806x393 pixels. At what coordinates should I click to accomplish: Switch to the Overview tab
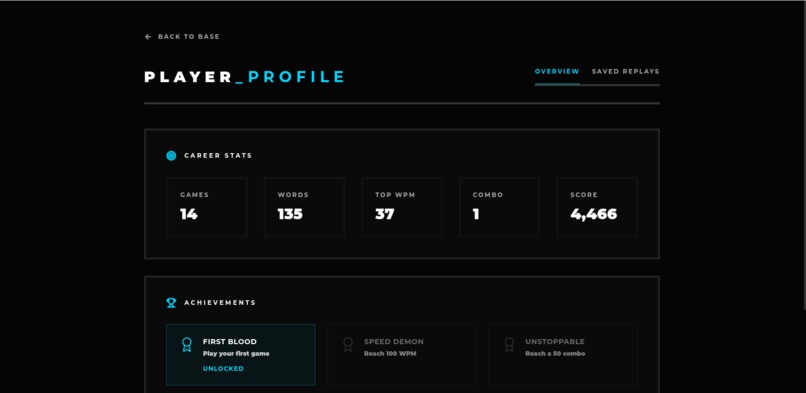557,71
